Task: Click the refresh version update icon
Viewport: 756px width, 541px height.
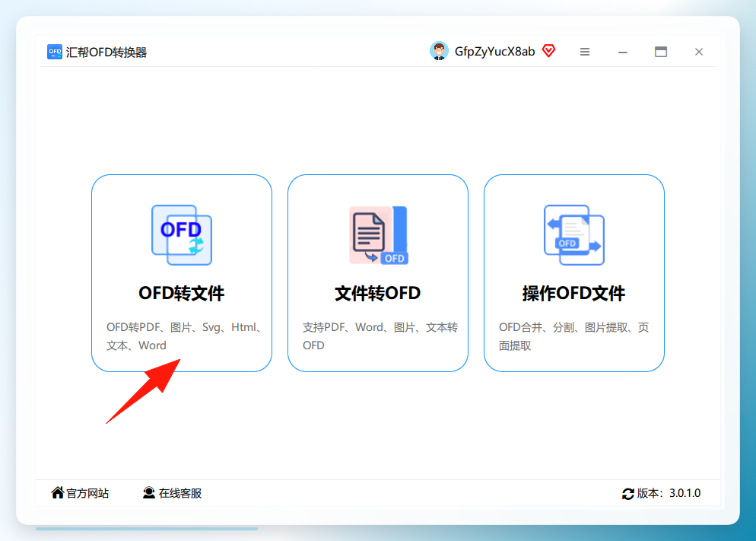Action: pos(627,494)
